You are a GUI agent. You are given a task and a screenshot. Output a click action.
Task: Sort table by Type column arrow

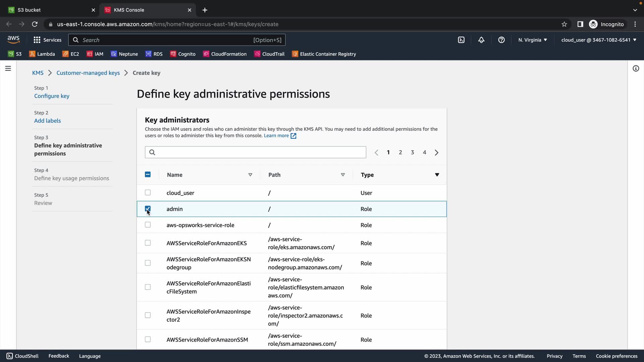pos(437,175)
